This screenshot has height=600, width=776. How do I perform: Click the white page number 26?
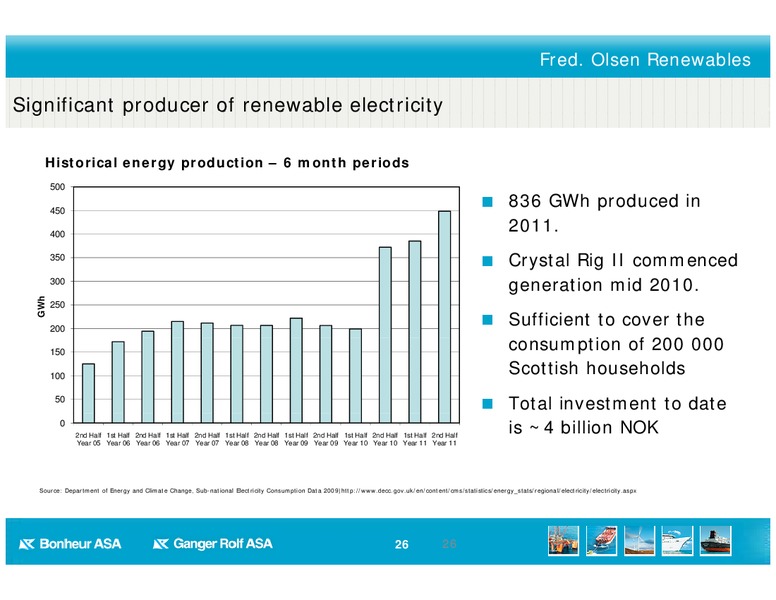(x=402, y=545)
